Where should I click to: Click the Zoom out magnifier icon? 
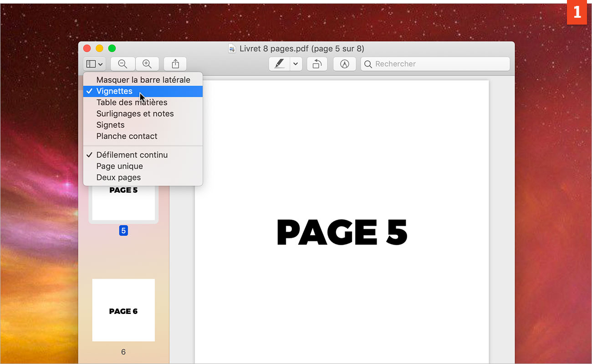pos(122,64)
